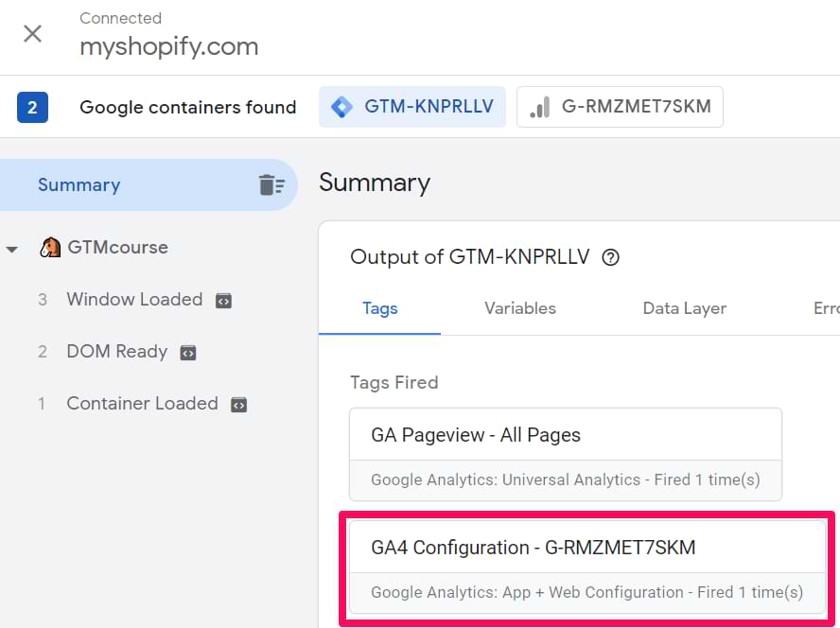
Task: Click the containers found count badge
Action: pos(33,107)
